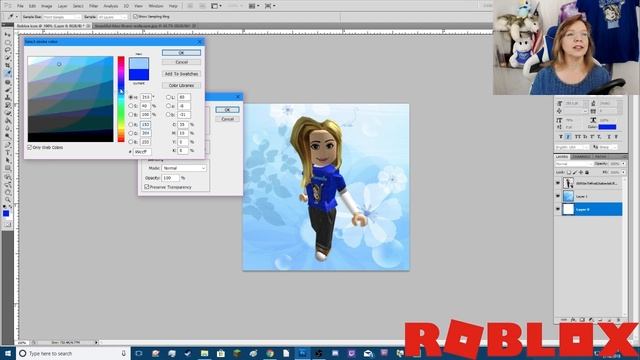Image resolution: width=640 pixels, height=360 pixels.
Task: Open the Microsoft Store taskbar icon
Action: coord(221,353)
